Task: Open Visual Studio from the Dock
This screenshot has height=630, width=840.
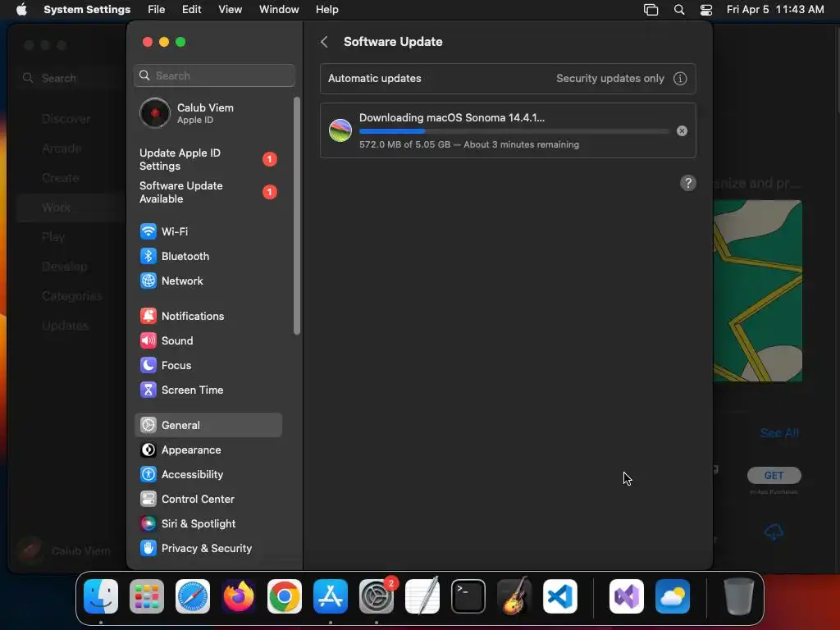Action: (x=627, y=596)
